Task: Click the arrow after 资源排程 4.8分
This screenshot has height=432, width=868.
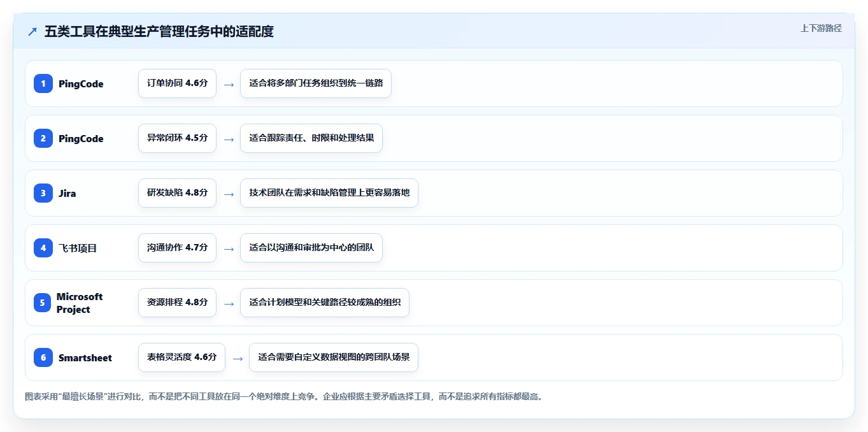Action: coord(229,303)
